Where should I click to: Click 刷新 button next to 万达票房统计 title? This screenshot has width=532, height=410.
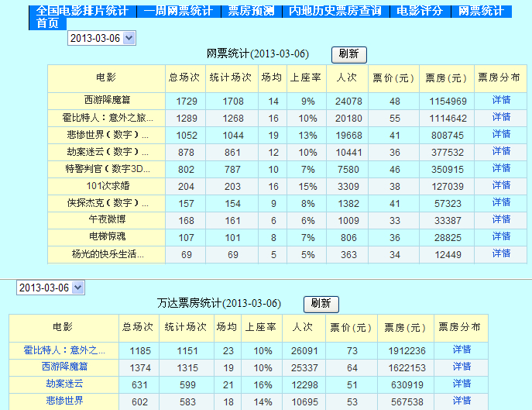click(x=321, y=305)
